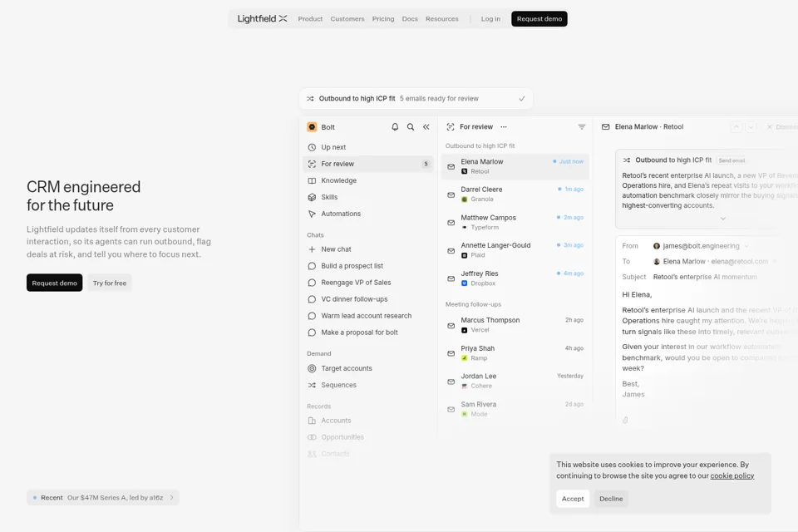798x532 pixels.
Task: Open Knowledge section
Action: (368, 180)
